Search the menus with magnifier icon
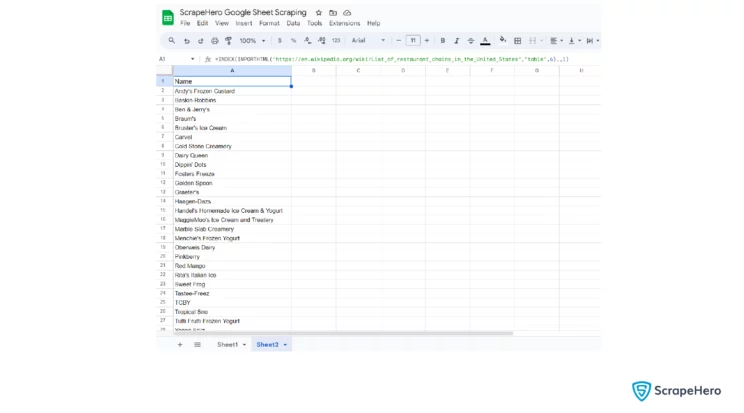The height and width of the screenshot is (413, 744). tap(172, 41)
